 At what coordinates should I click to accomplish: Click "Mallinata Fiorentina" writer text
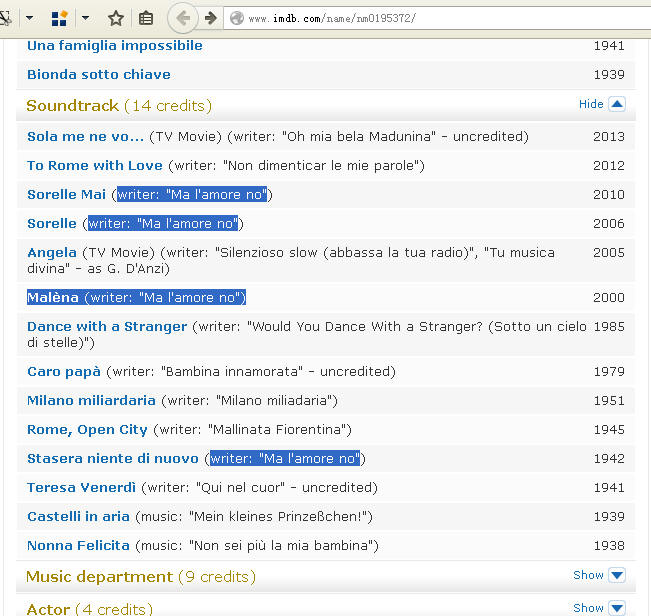[x=277, y=430]
